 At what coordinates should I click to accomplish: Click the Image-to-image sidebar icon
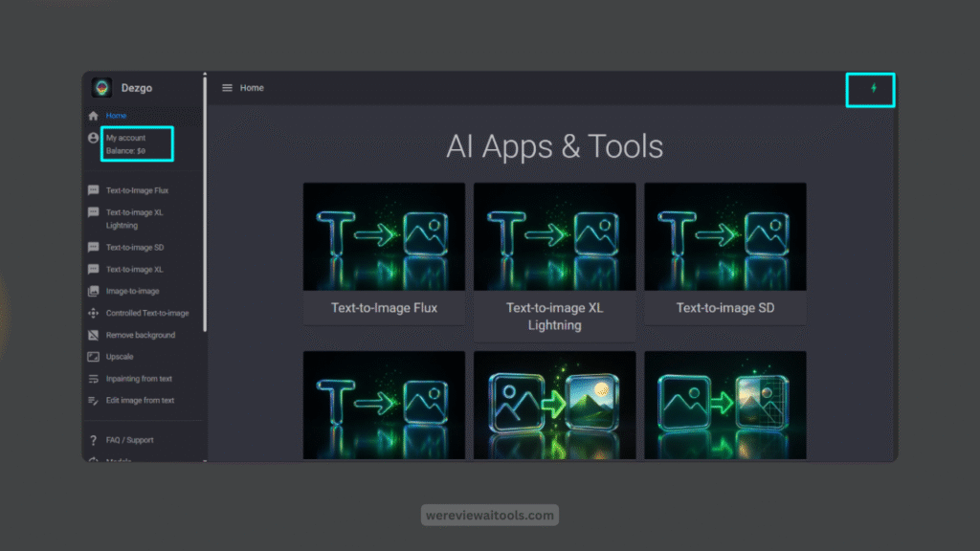93,291
